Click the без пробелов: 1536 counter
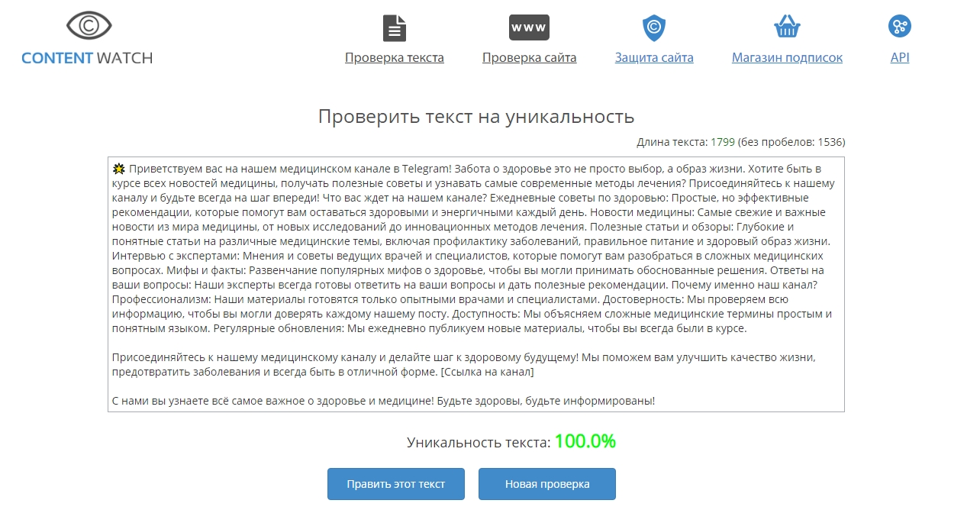980x526 pixels. (791, 142)
